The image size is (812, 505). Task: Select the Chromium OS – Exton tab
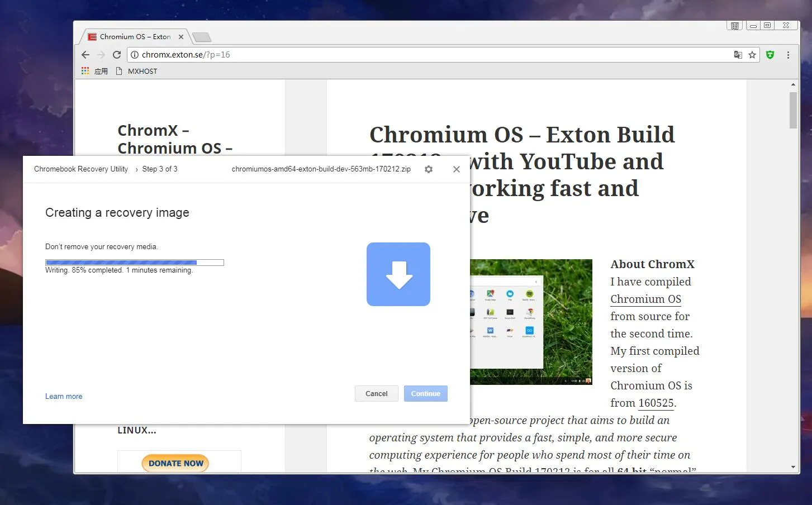135,37
